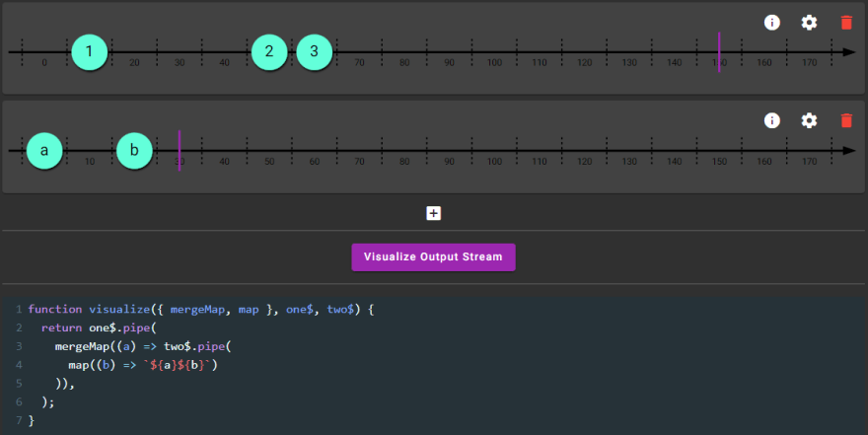
Task: Click the 70 tick label on first timeline
Action: 359,63
